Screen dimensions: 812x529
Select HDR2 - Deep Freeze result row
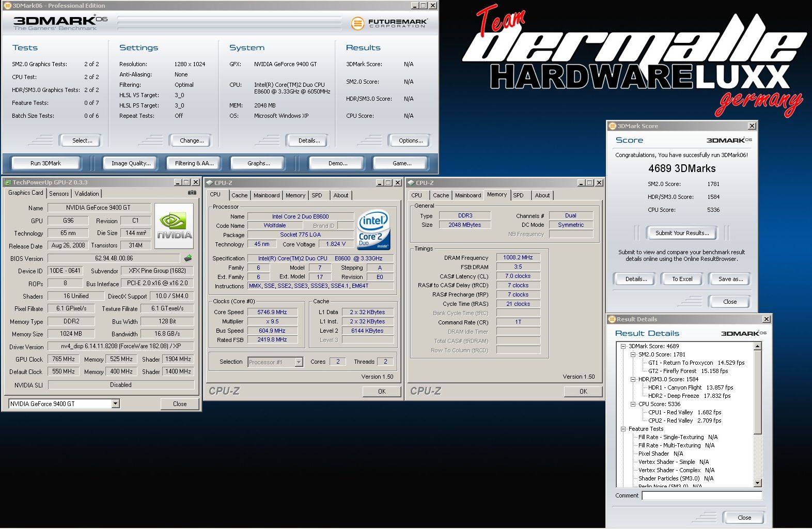coord(690,396)
